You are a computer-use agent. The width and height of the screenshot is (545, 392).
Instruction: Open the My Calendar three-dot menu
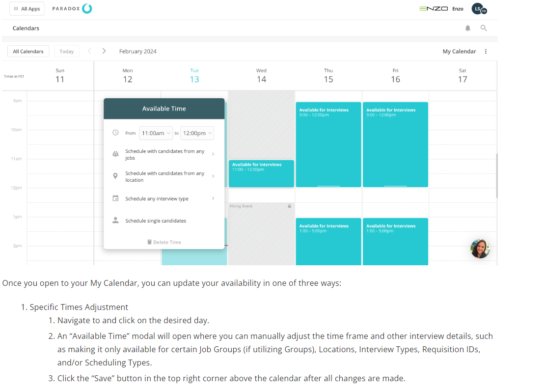pos(486,52)
